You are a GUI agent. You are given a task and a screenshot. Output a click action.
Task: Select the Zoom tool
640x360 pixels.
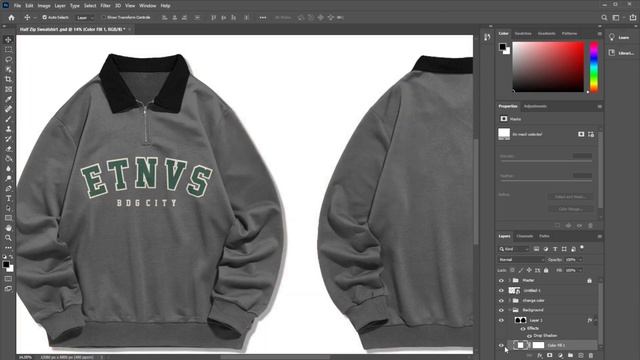8,238
